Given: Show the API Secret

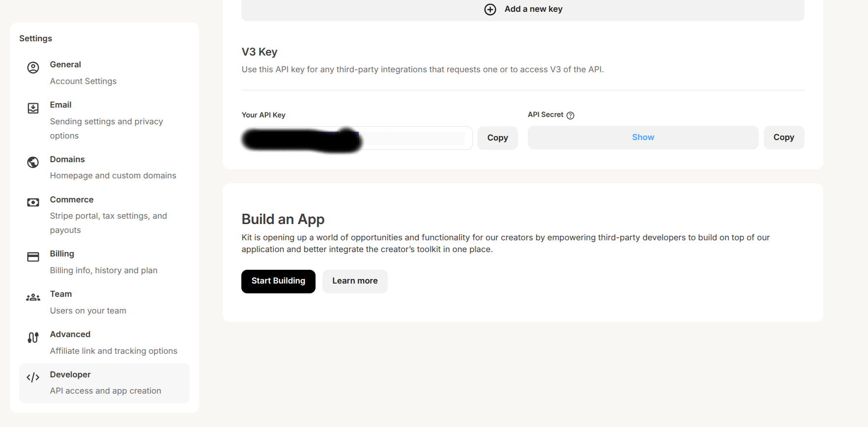Looking at the screenshot, I should click(643, 138).
